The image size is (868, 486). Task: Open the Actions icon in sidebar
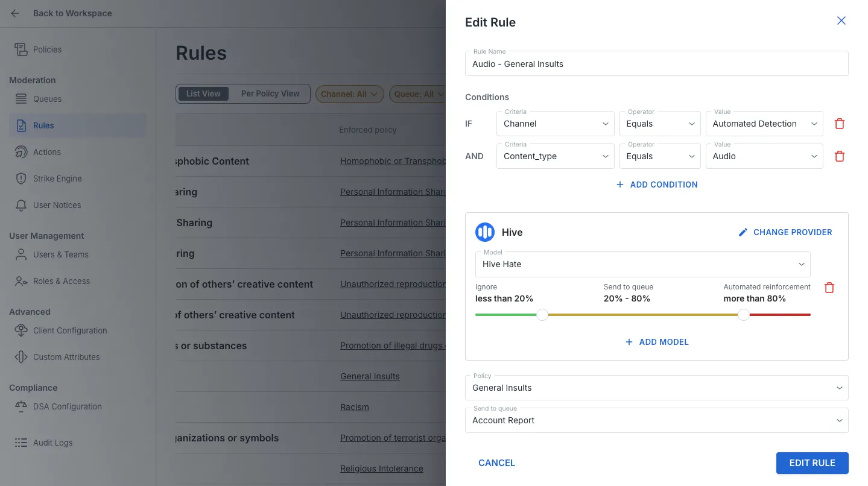tap(21, 152)
